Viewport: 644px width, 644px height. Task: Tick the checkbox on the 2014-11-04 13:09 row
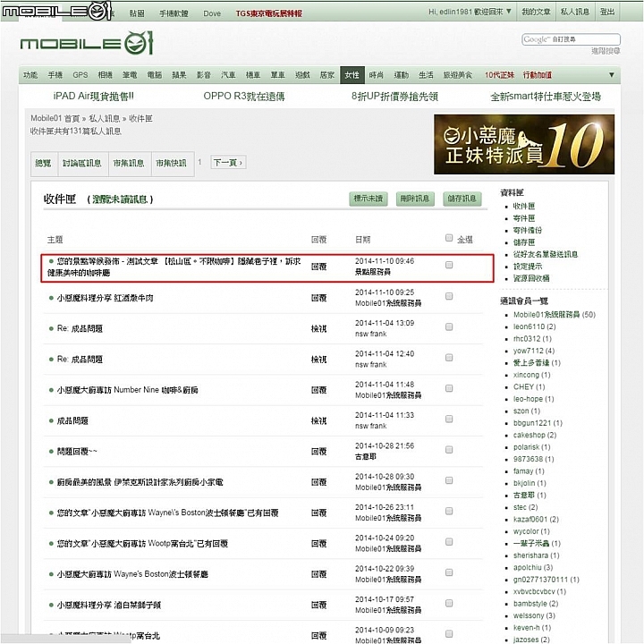click(449, 327)
